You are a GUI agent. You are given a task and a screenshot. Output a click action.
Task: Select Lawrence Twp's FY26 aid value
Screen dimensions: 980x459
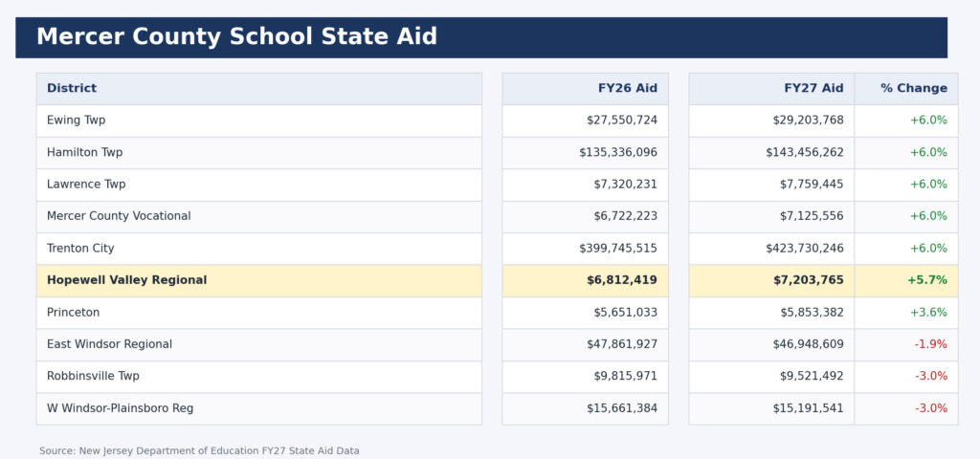point(625,185)
